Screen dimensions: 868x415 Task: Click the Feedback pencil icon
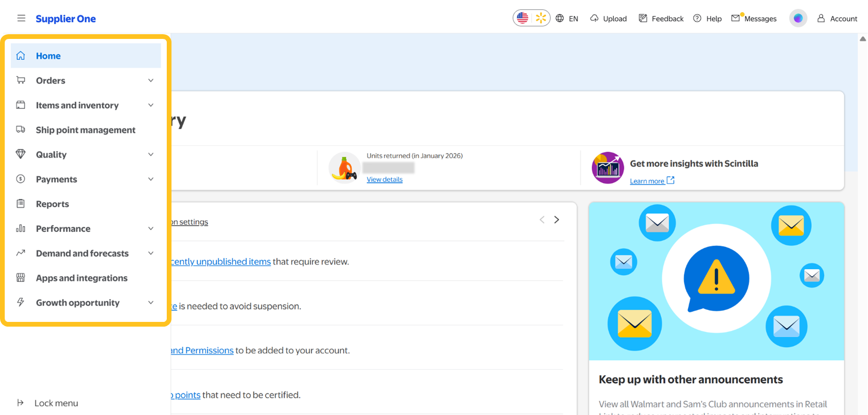(643, 18)
